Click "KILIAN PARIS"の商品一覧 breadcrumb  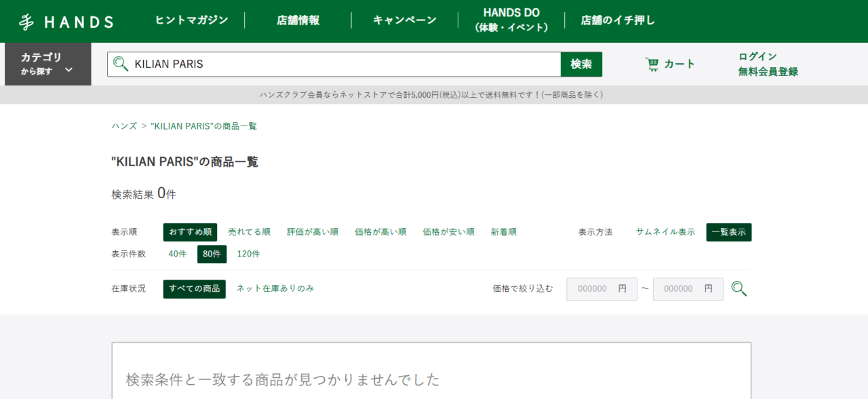tap(203, 126)
